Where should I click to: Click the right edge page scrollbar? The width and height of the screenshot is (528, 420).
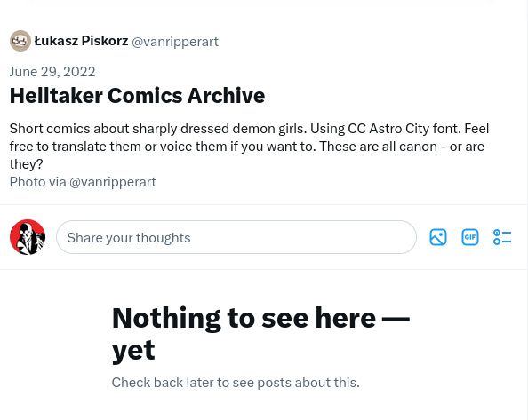(526, 210)
